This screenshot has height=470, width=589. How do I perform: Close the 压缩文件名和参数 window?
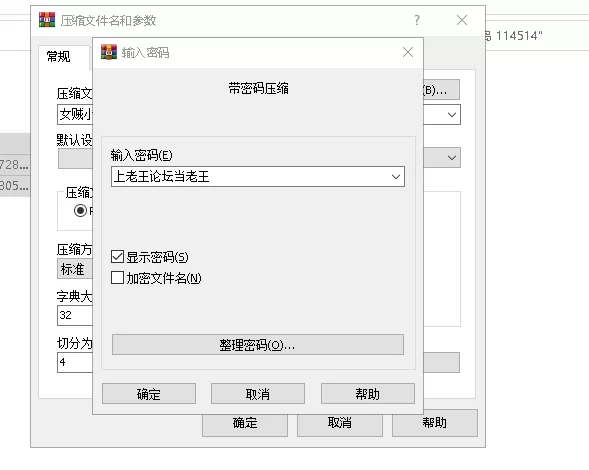tap(462, 20)
